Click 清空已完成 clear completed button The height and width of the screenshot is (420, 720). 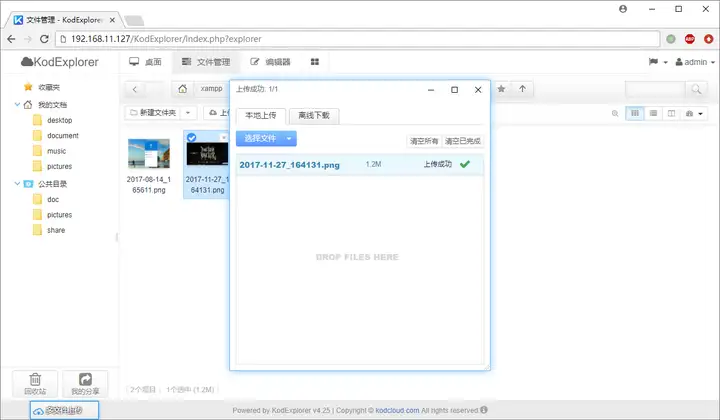tap(463, 141)
